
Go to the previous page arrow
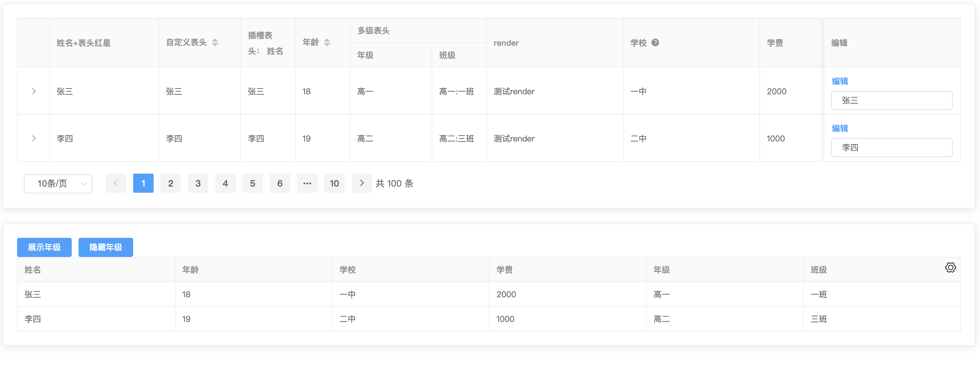pyautogui.click(x=116, y=183)
